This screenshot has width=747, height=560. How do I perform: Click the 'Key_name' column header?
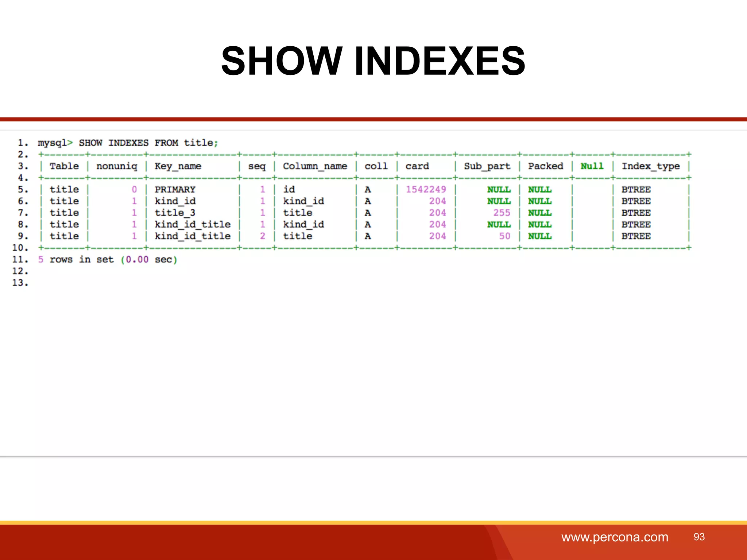point(178,166)
